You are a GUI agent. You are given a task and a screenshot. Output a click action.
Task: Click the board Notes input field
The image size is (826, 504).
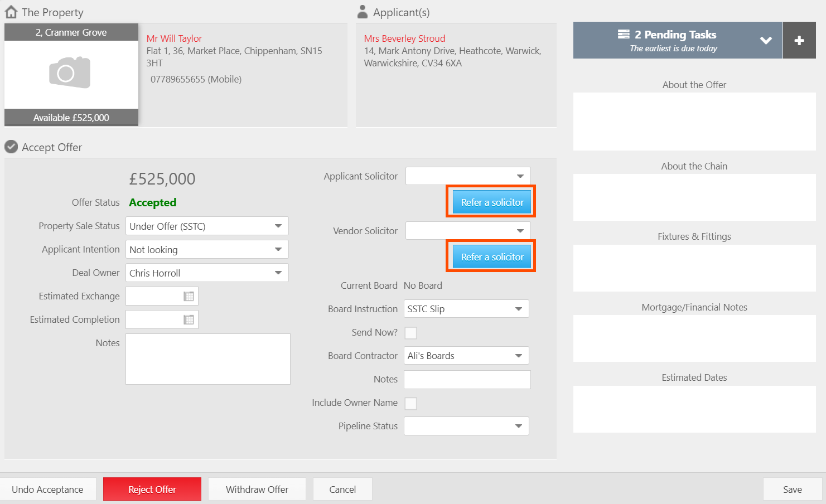point(467,380)
